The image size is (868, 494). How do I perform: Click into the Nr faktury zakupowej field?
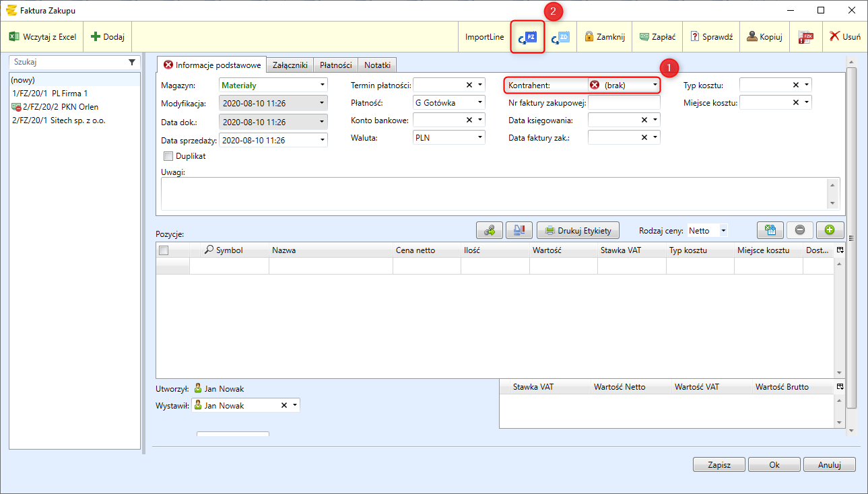pyautogui.click(x=624, y=102)
